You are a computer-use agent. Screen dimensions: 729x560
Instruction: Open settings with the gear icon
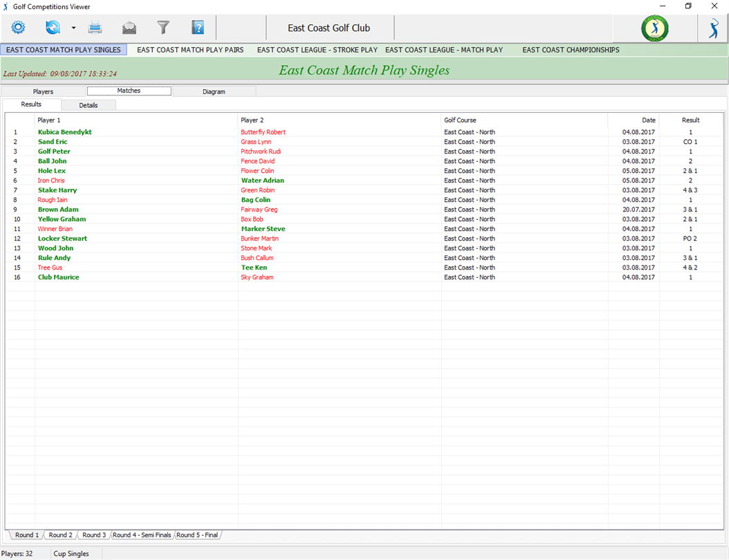pyautogui.click(x=18, y=28)
